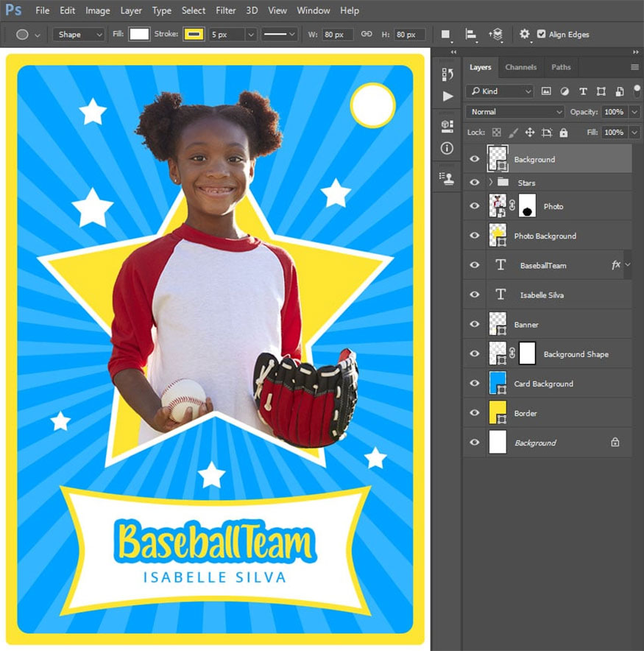
Task: Click the Actions panel play icon
Action: click(x=447, y=96)
